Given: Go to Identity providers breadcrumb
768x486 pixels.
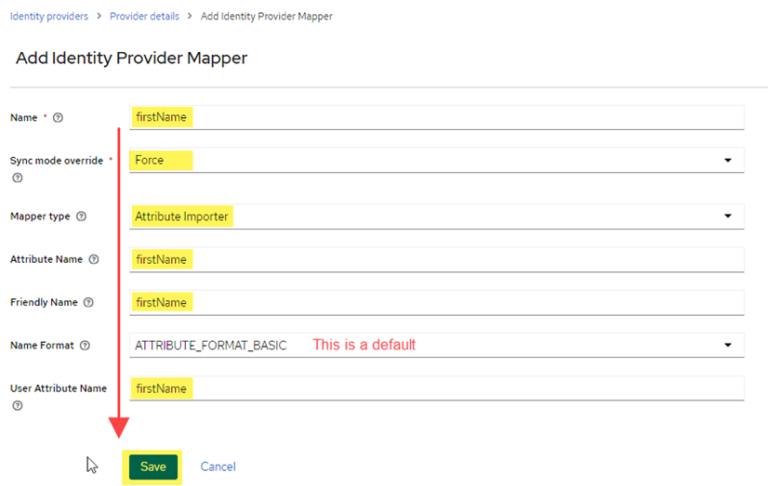Looking at the screenshot, I should (x=49, y=17).
